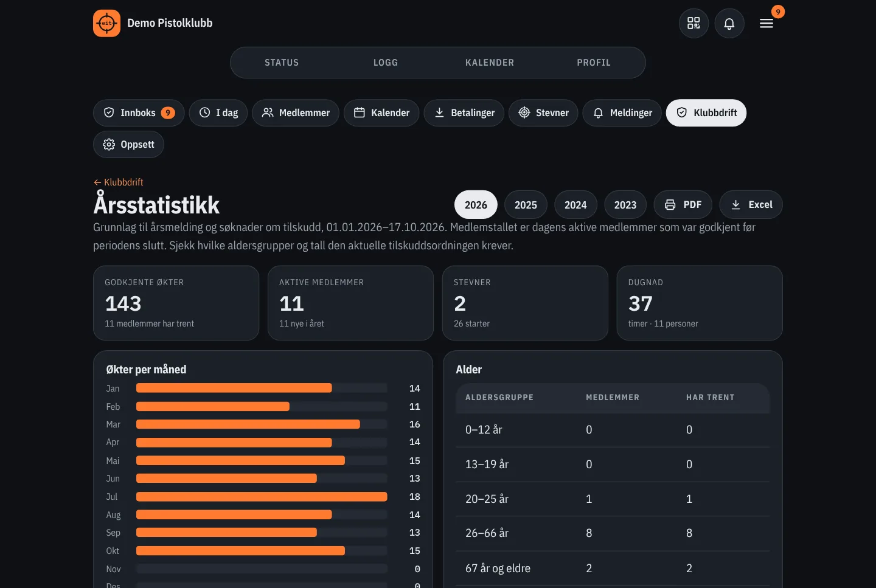
Task: Go to Stevner
Action: click(543, 112)
